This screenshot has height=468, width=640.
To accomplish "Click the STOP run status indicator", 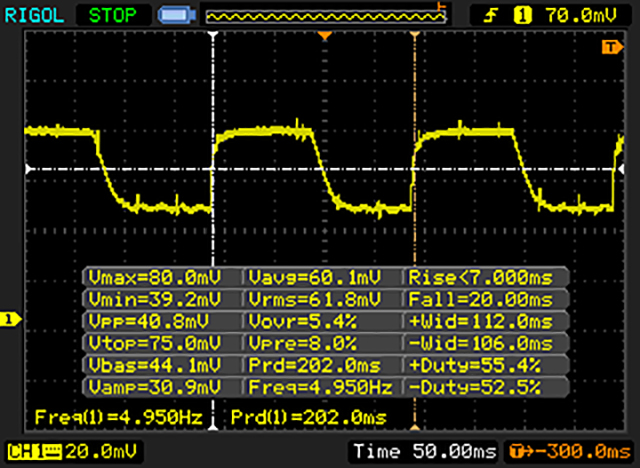I will [x=113, y=16].
